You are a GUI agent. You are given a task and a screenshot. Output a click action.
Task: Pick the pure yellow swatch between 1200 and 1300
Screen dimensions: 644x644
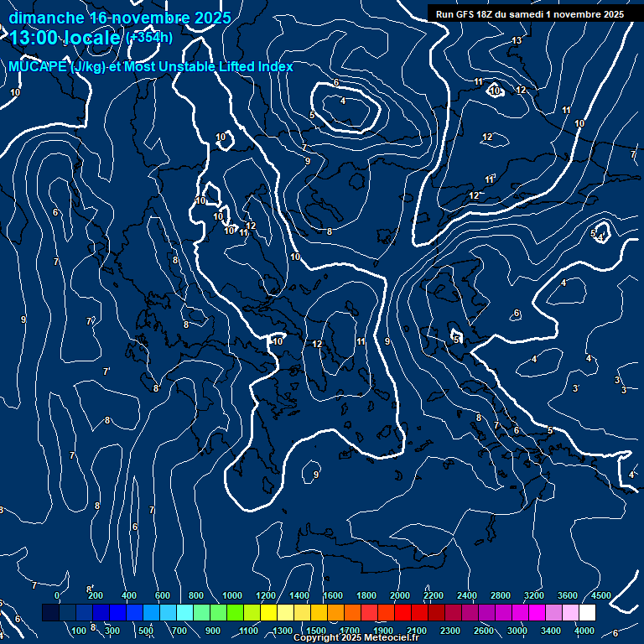[x=268, y=612]
